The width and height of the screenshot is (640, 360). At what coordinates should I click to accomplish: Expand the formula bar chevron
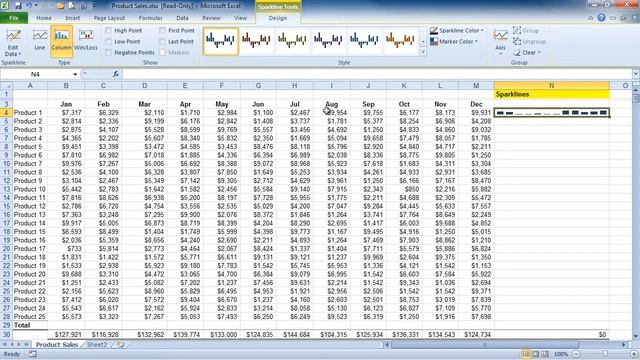(x=636, y=74)
